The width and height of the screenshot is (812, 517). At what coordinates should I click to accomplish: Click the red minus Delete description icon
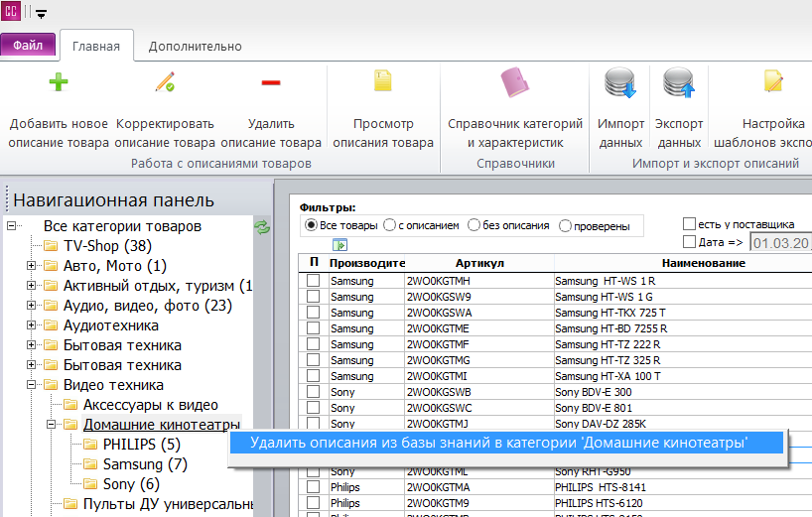tap(271, 82)
